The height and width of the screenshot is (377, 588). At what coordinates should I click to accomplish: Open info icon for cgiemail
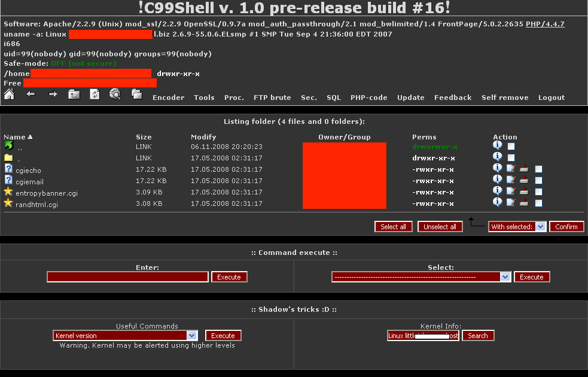[x=497, y=180]
